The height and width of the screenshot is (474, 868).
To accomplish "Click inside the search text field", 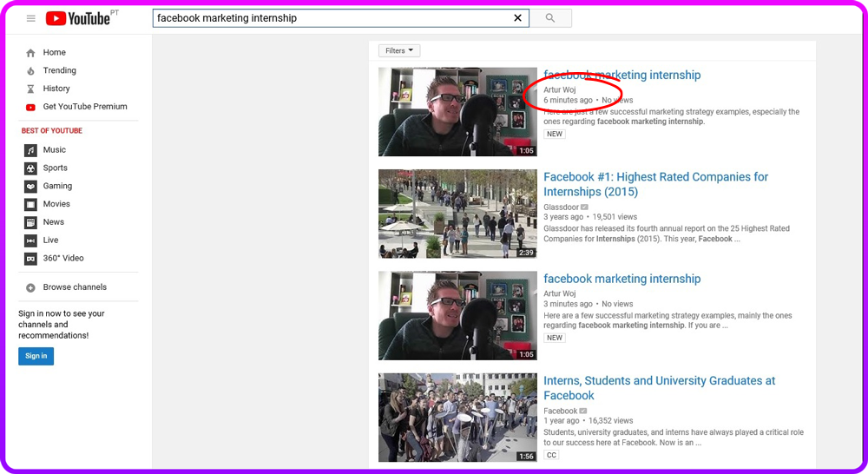I will click(330, 18).
